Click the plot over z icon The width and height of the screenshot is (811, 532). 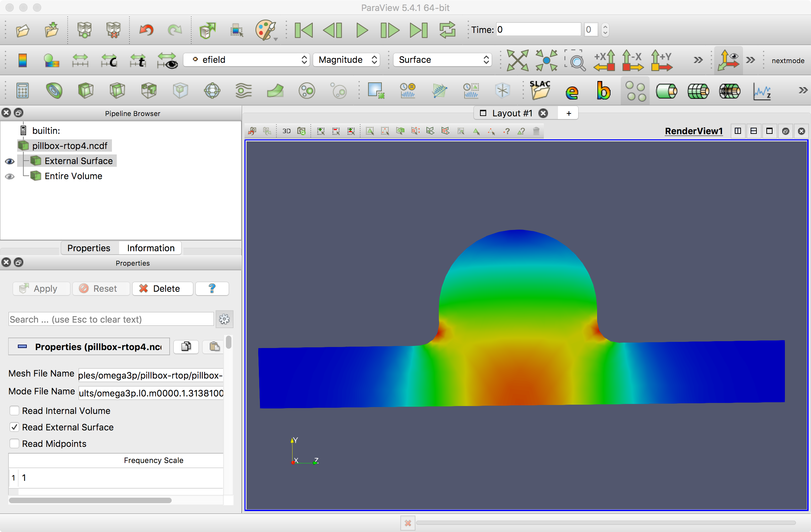[762, 91]
